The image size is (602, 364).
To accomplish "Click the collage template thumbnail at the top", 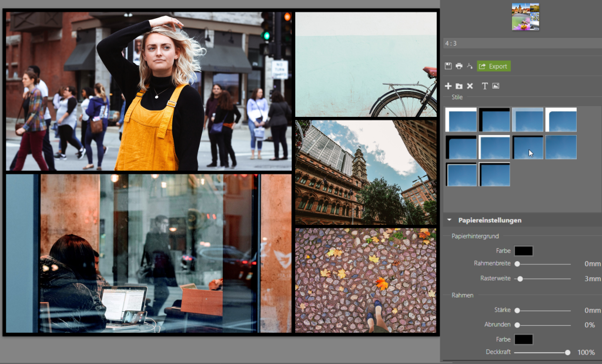I will 525,16.
